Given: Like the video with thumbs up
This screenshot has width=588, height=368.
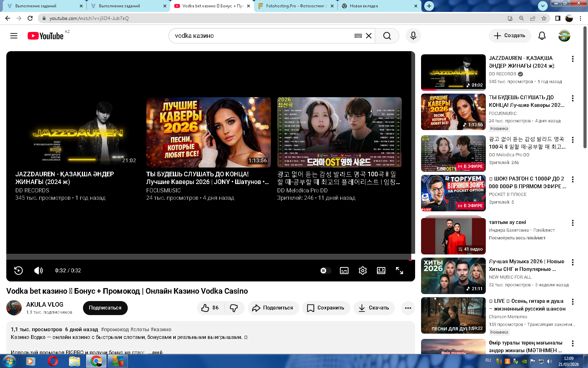Looking at the screenshot, I should coord(210,308).
